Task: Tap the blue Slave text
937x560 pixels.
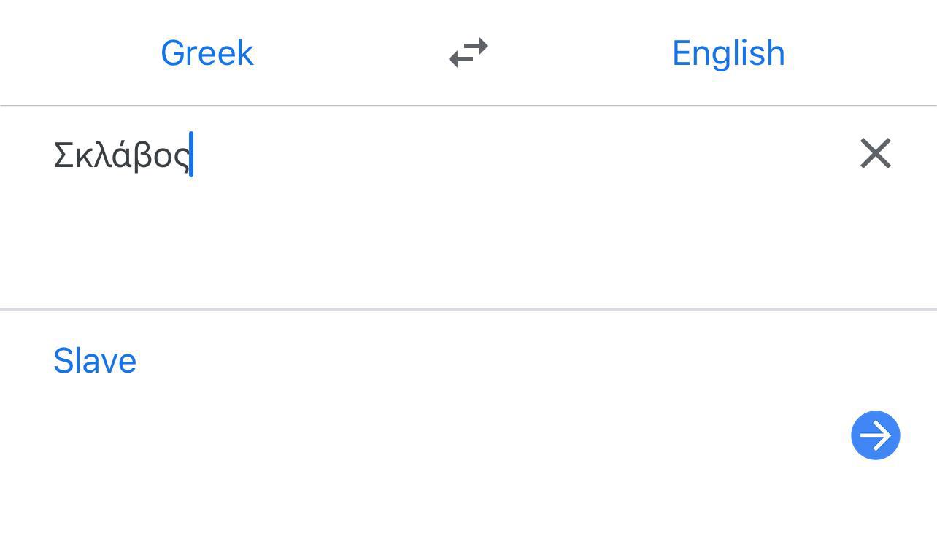Action: point(95,361)
